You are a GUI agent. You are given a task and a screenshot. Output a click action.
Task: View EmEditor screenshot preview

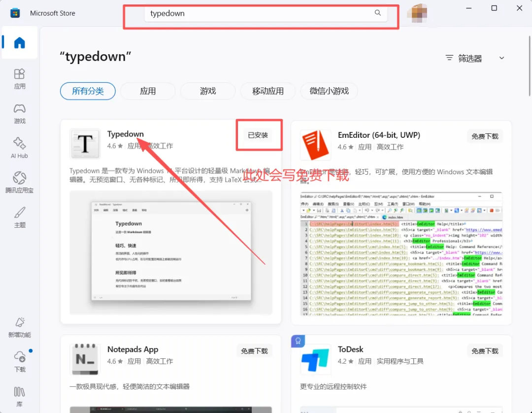(x=401, y=254)
